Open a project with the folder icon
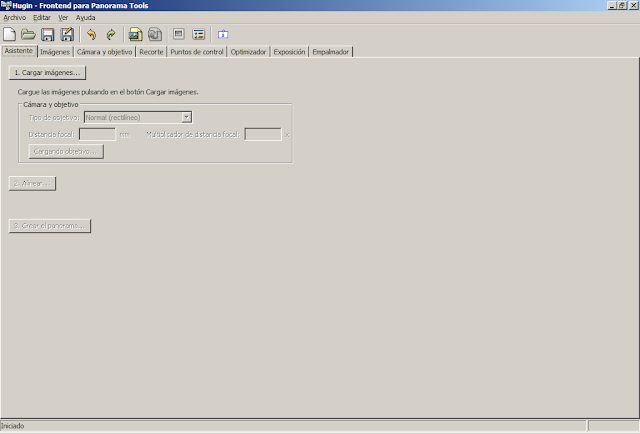640x434 pixels. (28, 34)
